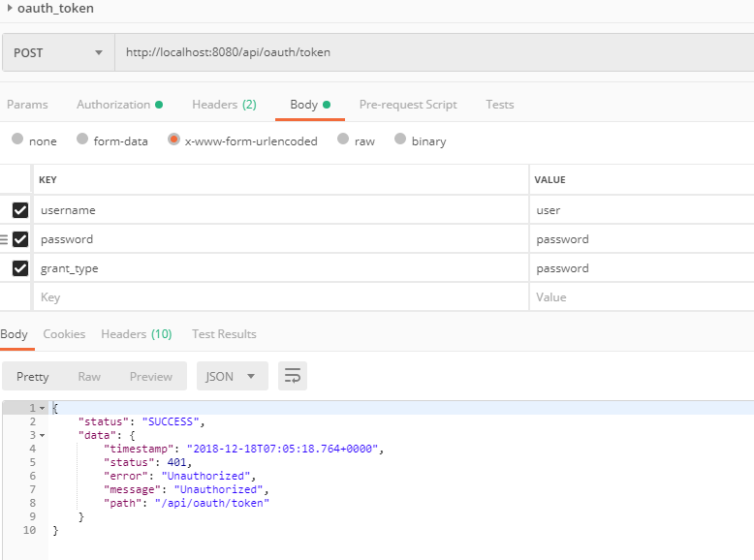Screen dimensions: 754x560
Task: Select the none body type radio
Action: pyautogui.click(x=17, y=139)
